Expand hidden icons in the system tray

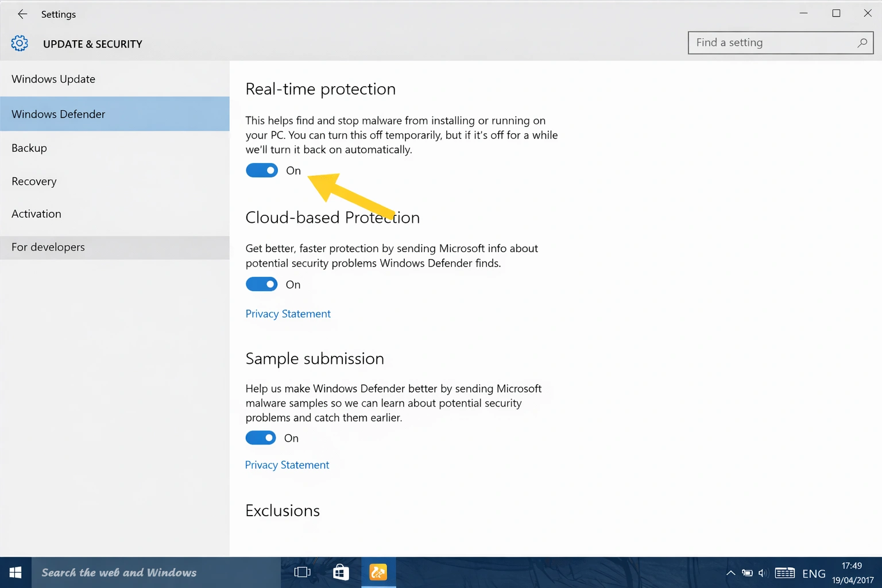tap(730, 572)
